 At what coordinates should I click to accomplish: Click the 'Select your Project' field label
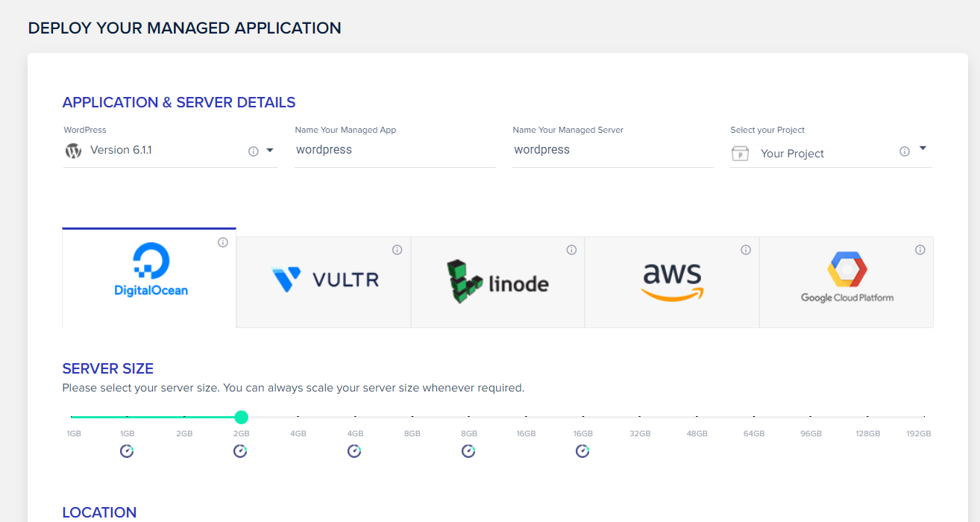click(x=767, y=130)
